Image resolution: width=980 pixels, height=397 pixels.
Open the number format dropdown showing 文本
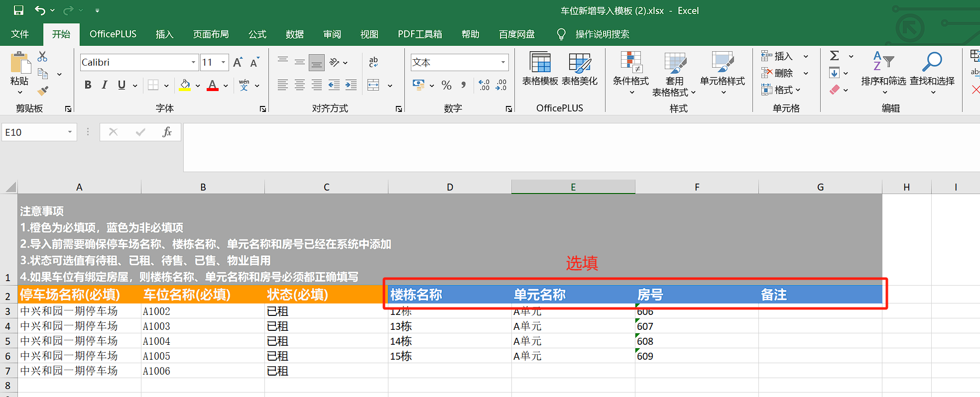point(503,62)
